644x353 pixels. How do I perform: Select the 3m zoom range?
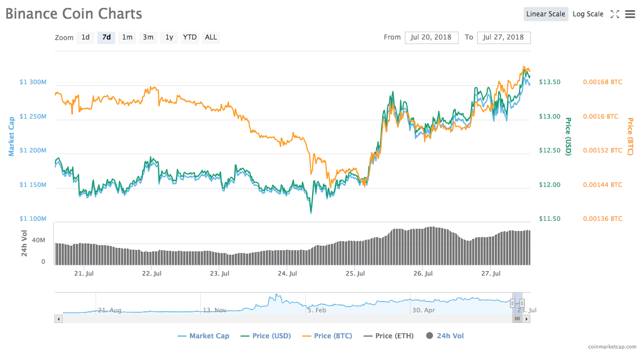[148, 37]
